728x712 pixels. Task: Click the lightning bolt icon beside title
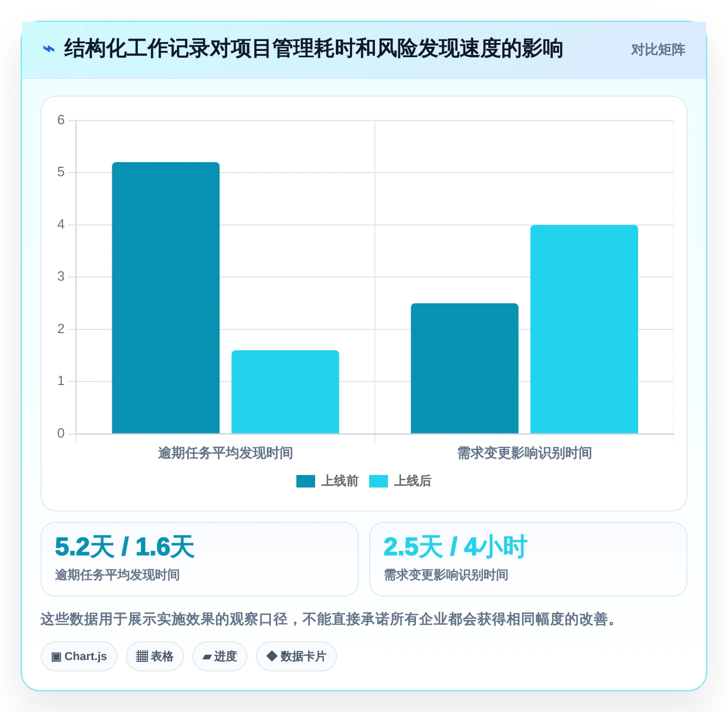[48, 49]
